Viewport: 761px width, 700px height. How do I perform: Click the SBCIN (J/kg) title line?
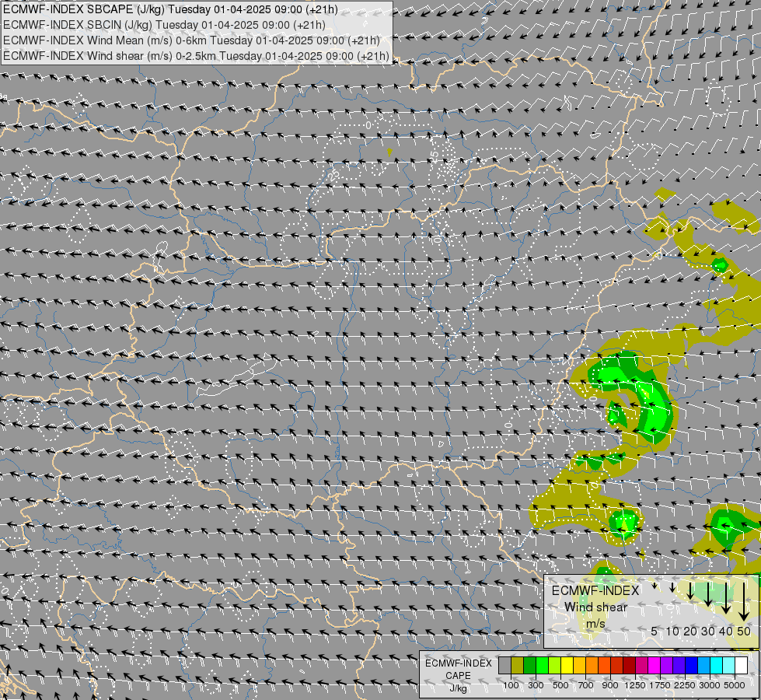click(x=164, y=25)
